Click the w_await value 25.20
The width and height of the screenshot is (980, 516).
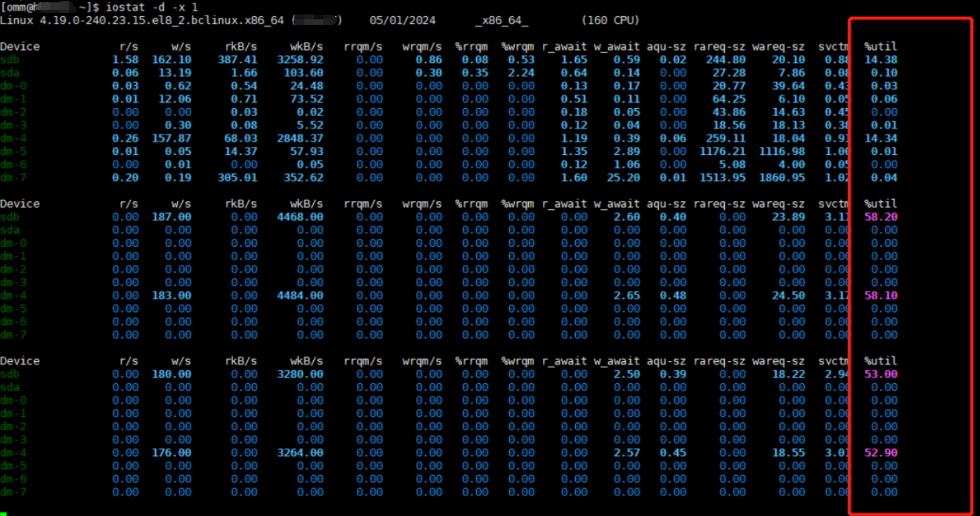tap(623, 177)
